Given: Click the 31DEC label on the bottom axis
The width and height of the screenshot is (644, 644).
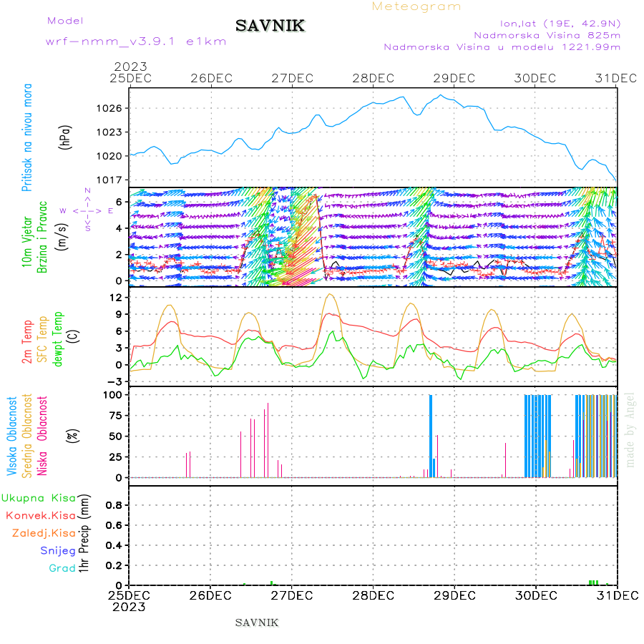Looking at the screenshot, I should [618, 595].
